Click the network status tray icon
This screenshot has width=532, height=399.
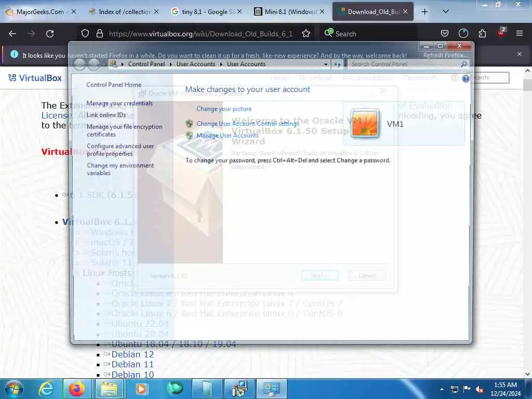pos(454,389)
